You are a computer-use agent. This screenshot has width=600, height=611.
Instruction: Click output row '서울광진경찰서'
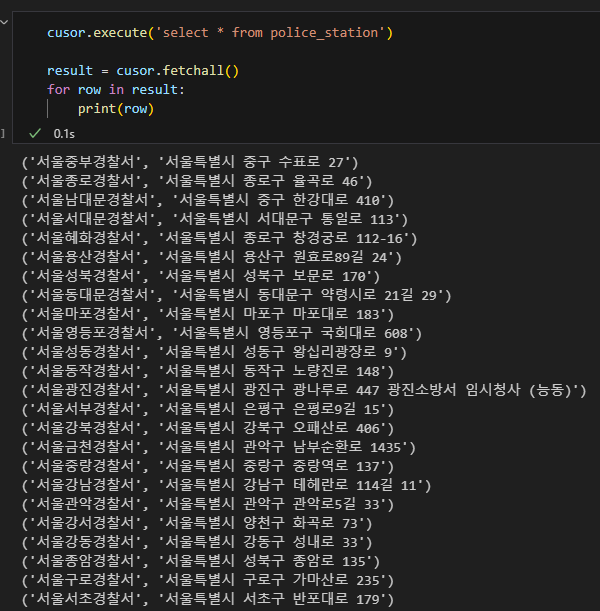coord(304,390)
